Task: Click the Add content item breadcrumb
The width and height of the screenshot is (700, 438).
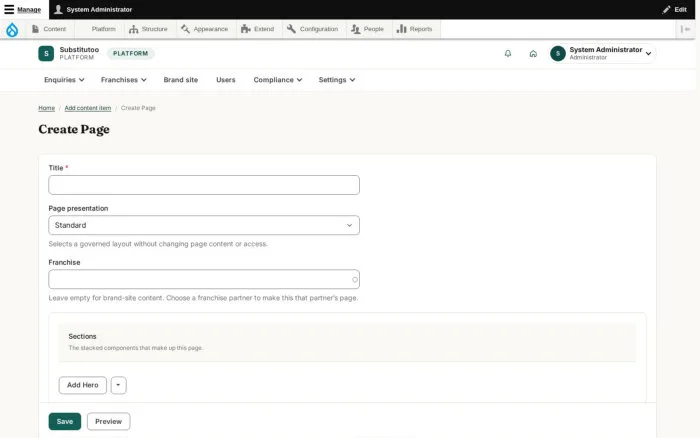Action: click(x=88, y=108)
